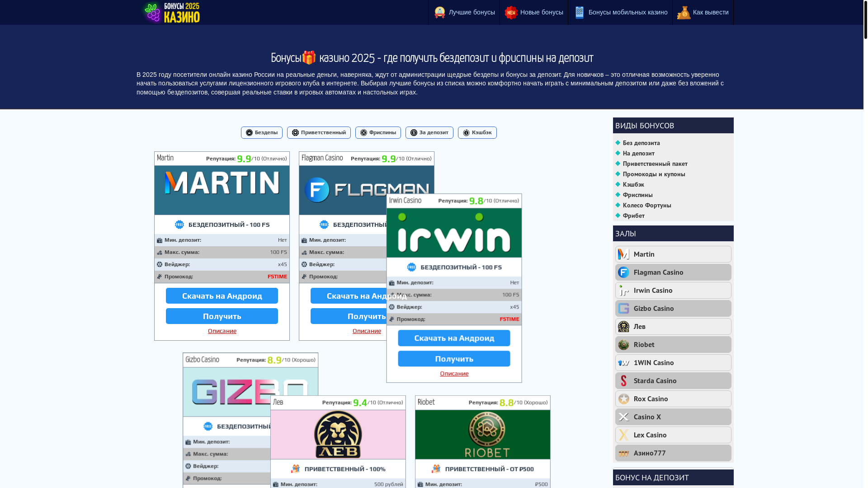Viewport: 868px width, 488px height.
Task: Open Описание link in Irwin card
Action: [454, 374]
